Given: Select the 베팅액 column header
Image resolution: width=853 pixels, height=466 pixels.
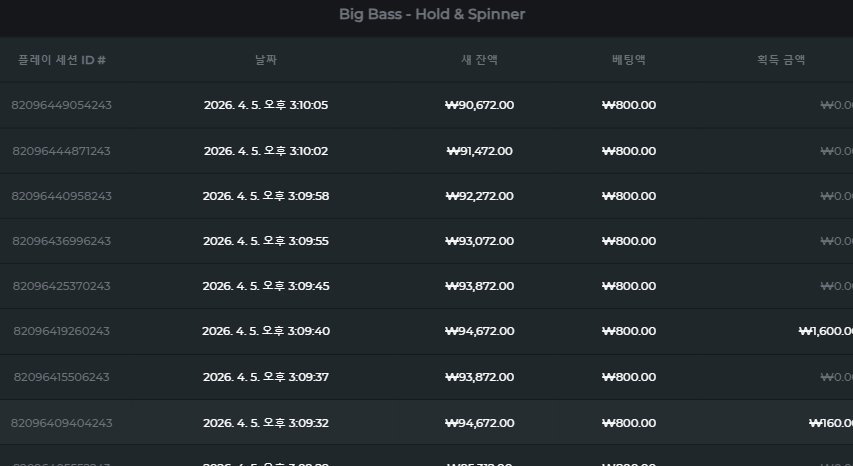Looking at the screenshot, I should [629, 60].
